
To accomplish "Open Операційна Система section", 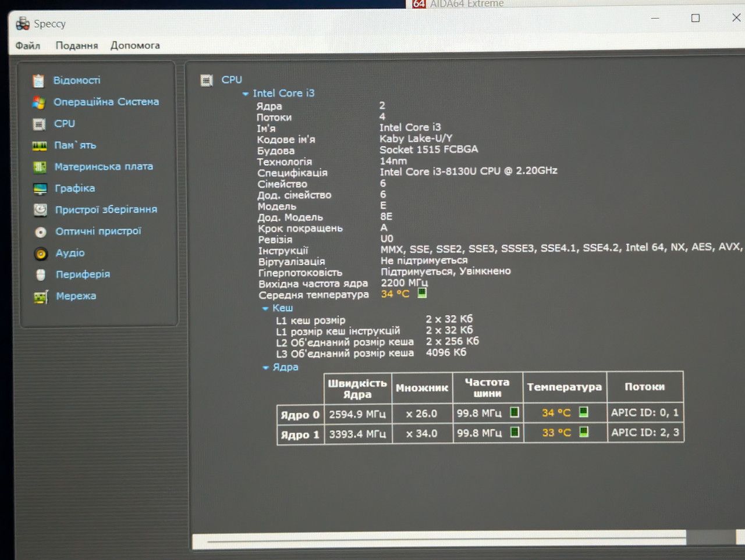I will [106, 102].
